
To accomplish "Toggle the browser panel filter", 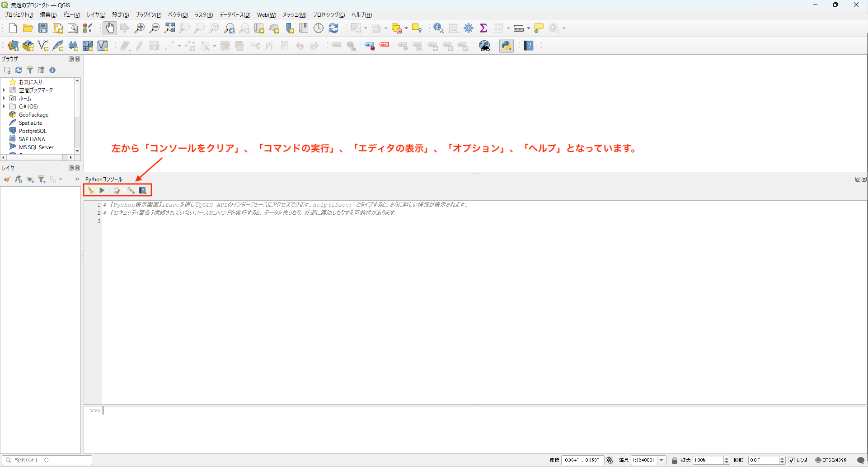I will 30,70.
